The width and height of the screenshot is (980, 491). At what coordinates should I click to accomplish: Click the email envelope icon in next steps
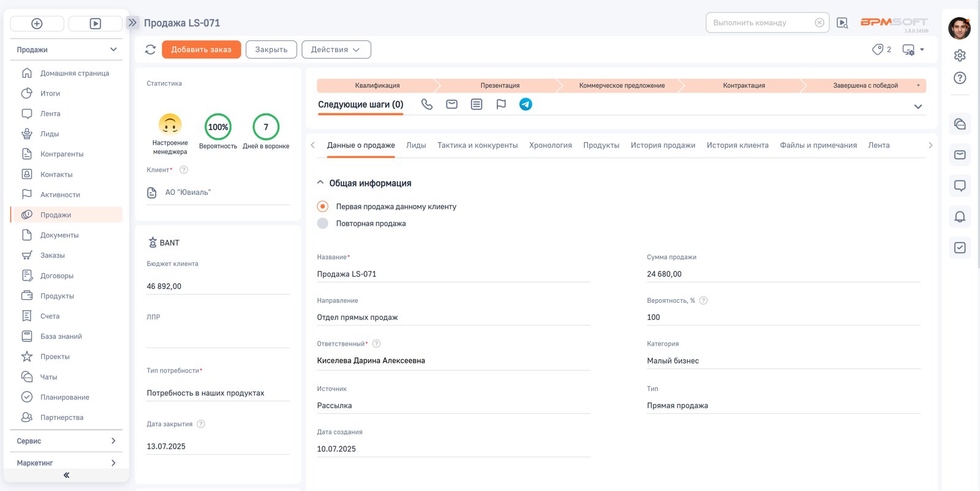451,104
